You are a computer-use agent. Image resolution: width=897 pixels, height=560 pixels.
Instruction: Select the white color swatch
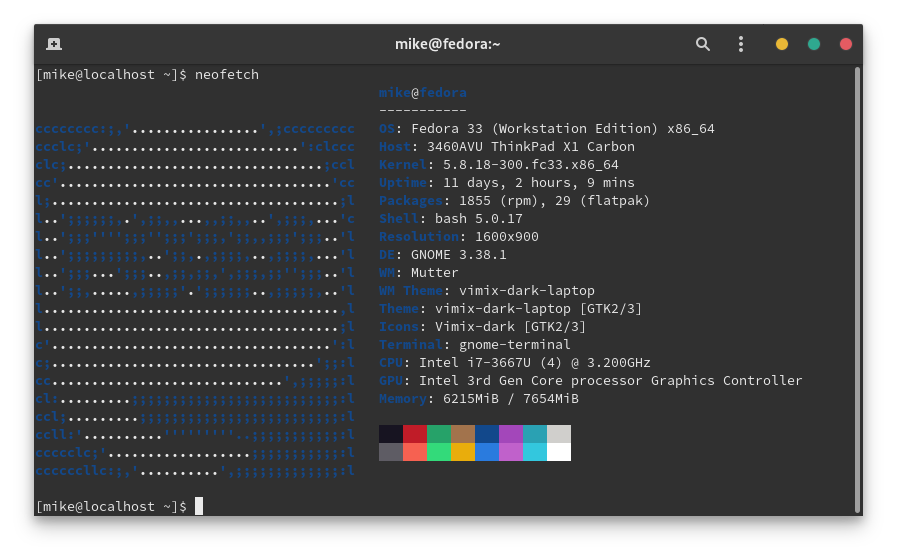tap(559, 452)
